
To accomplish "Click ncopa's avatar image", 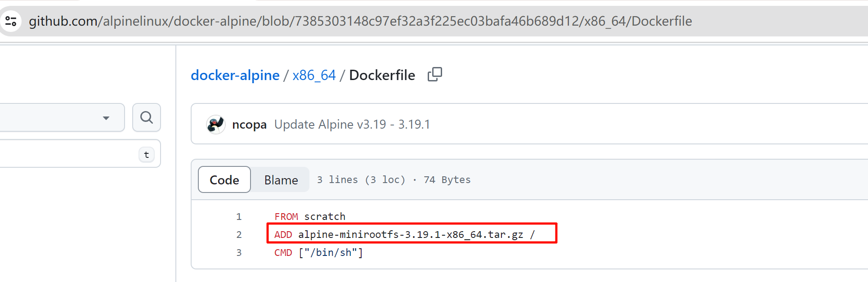I will [x=215, y=125].
